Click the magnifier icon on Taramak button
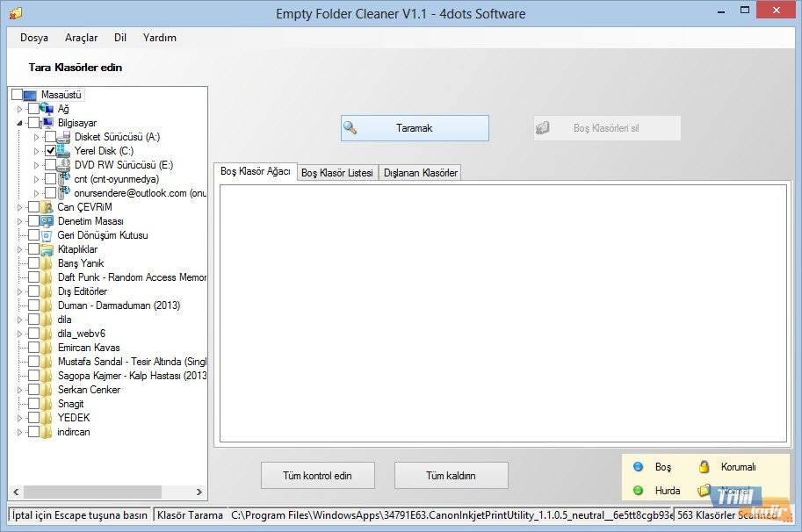 click(350, 128)
